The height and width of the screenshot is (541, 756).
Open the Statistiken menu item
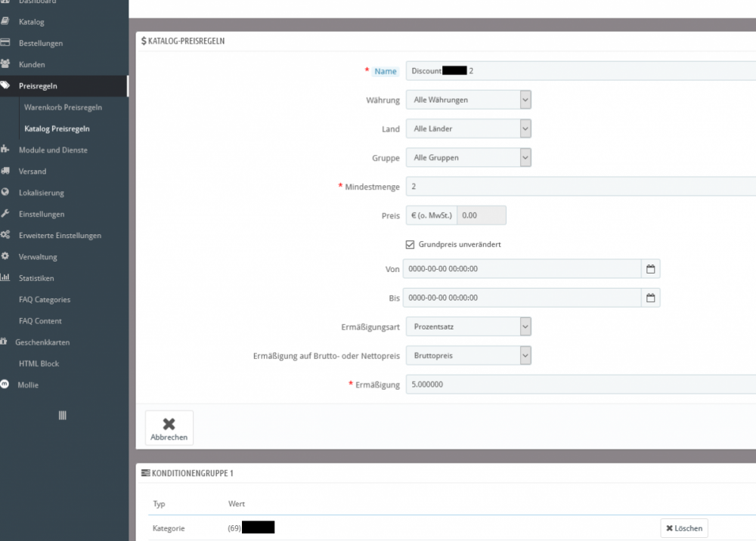point(36,278)
